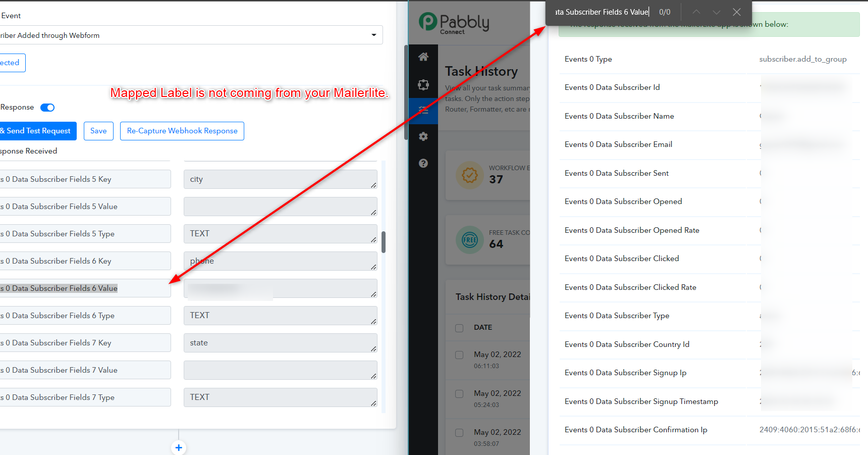
Task: Click the empty Fields 5 Value box
Action: pyautogui.click(x=281, y=207)
